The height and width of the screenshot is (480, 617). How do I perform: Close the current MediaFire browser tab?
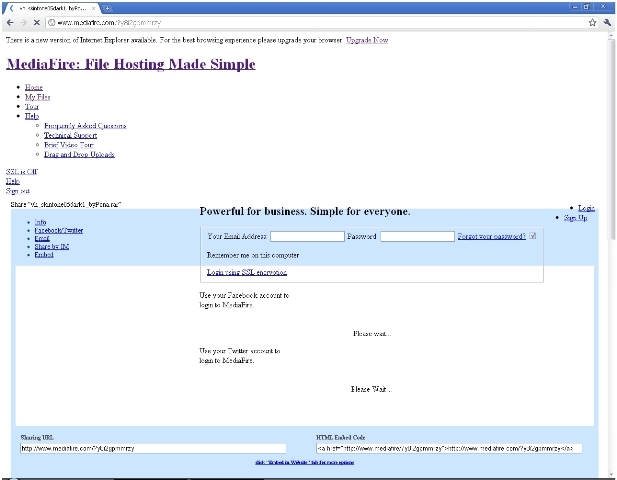tap(94, 7)
